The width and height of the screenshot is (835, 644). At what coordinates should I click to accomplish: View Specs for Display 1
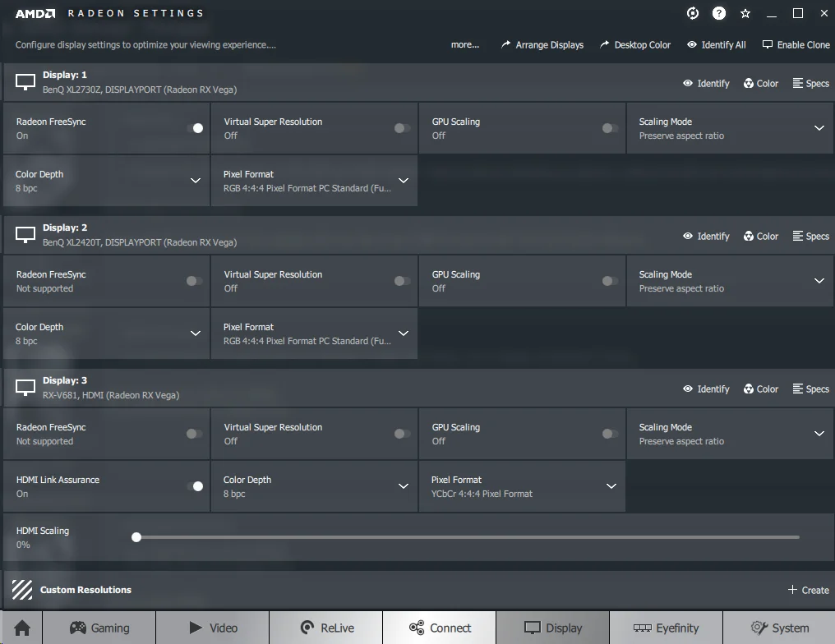coord(811,84)
